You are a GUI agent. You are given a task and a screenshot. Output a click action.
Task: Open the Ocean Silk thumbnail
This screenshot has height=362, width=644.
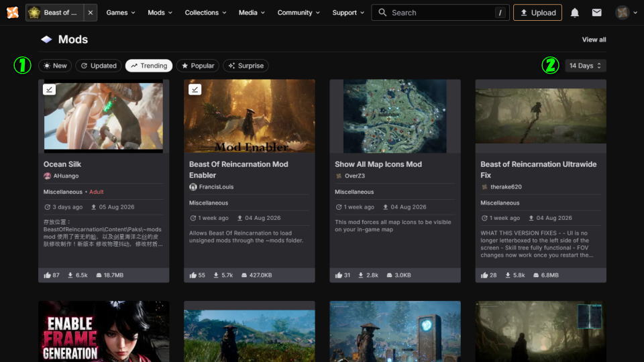pyautogui.click(x=103, y=116)
